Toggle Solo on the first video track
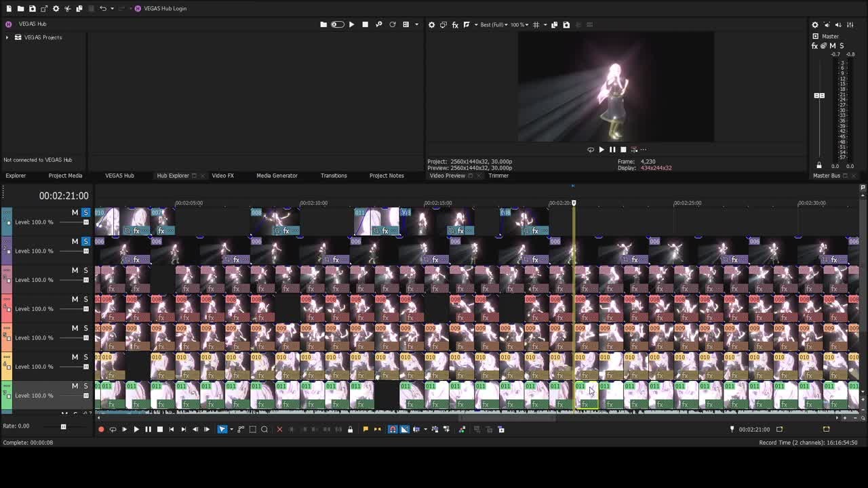This screenshot has height=488, width=868. [x=85, y=212]
